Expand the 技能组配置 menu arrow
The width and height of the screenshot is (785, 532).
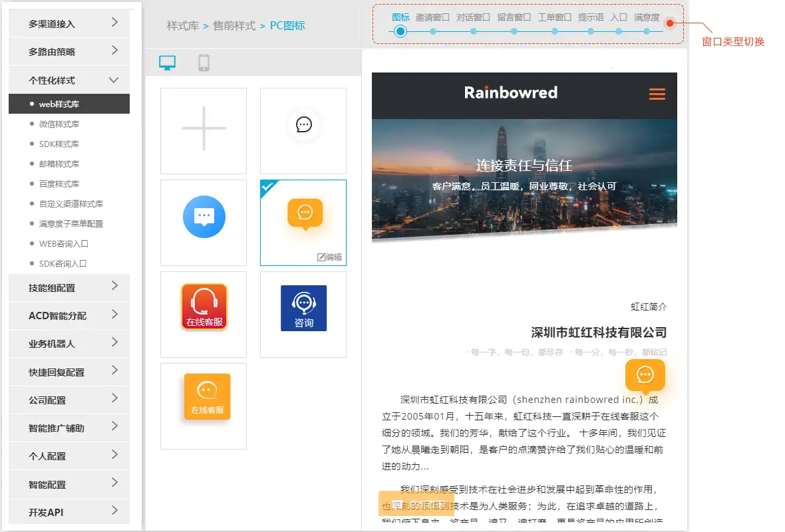point(114,286)
